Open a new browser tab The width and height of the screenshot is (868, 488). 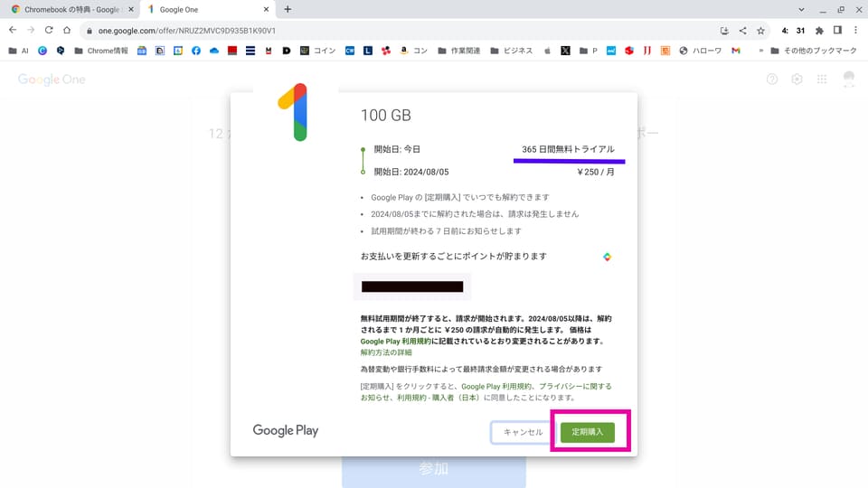tap(288, 9)
